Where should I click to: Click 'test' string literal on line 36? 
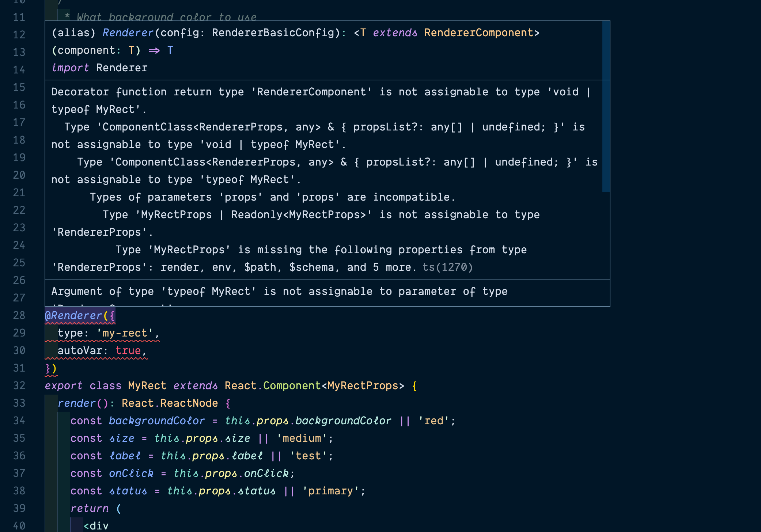click(x=308, y=456)
